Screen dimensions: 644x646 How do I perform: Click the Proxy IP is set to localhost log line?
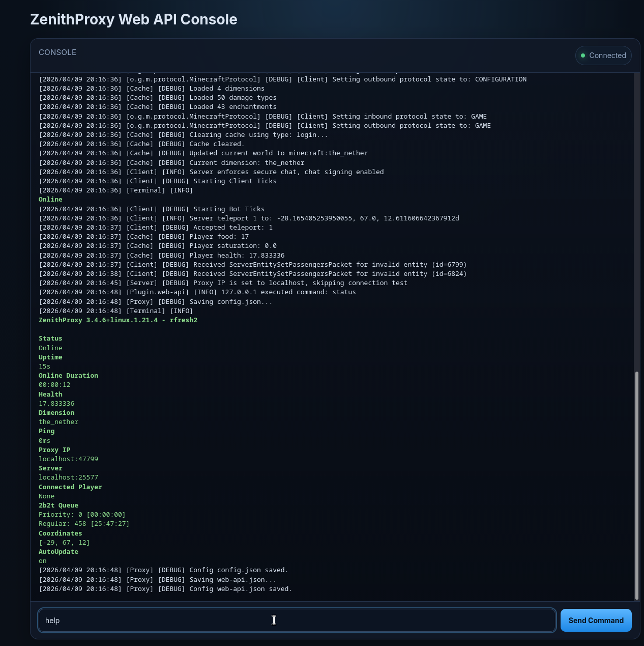tap(223, 283)
